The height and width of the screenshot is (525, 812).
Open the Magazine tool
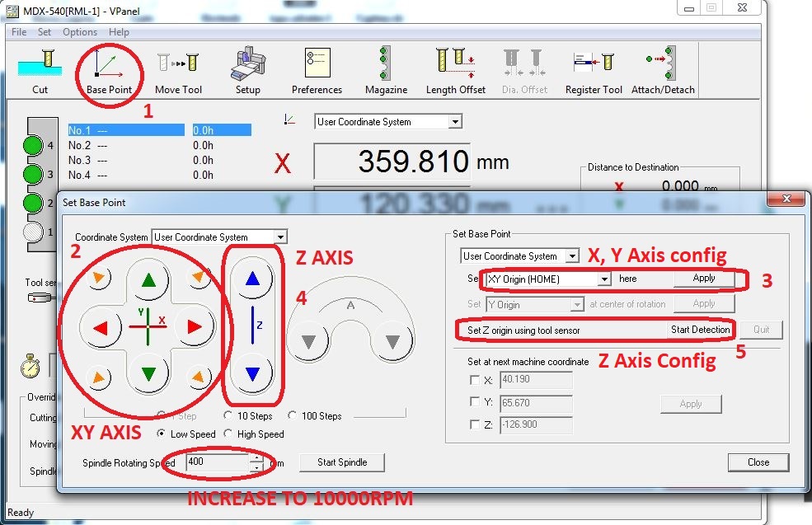tap(387, 71)
